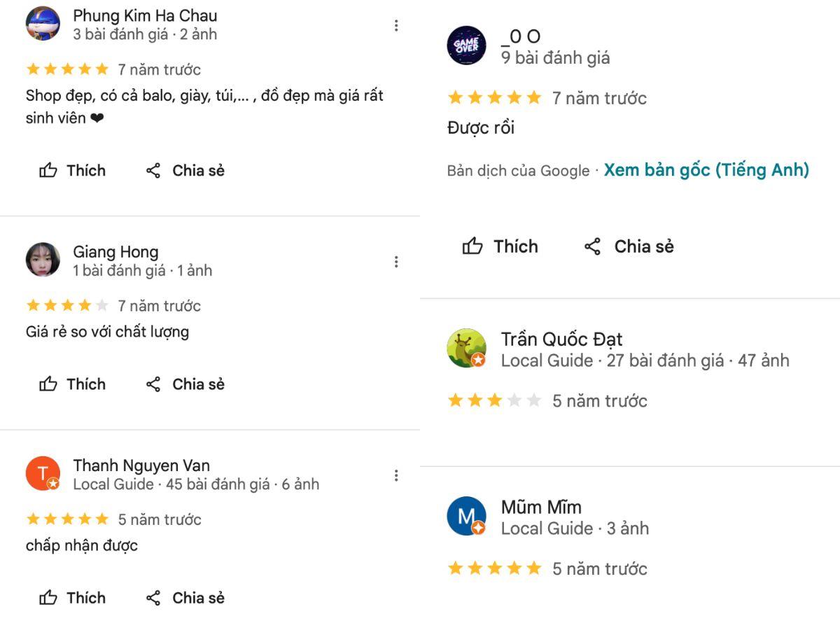The height and width of the screenshot is (630, 840).
Task: Open the options menu for Phung Kim Ha Chau's review
Action: 396,25
